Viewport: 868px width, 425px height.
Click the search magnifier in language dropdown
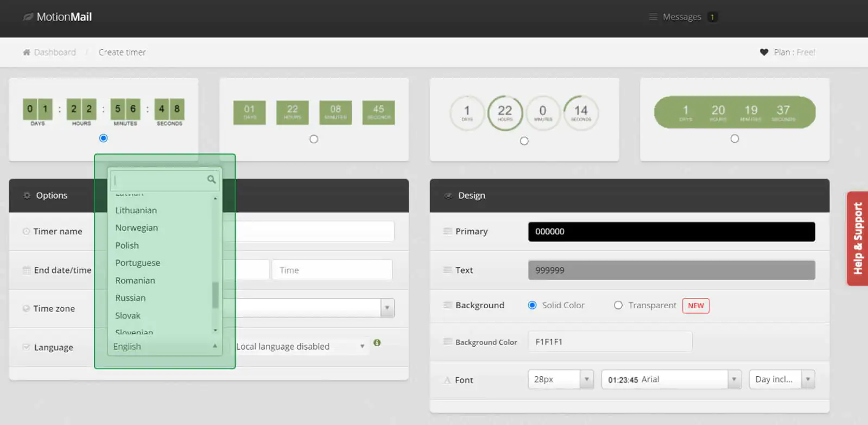211,179
